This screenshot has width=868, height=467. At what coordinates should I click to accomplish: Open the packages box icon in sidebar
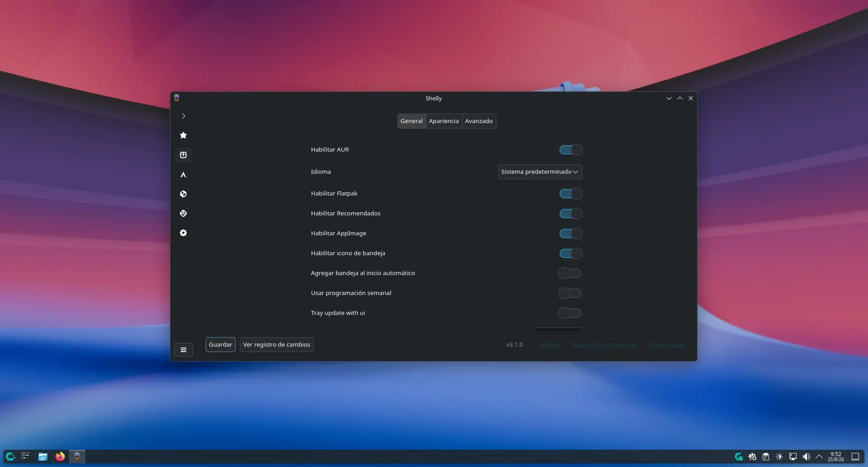pyautogui.click(x=183, y=155)
